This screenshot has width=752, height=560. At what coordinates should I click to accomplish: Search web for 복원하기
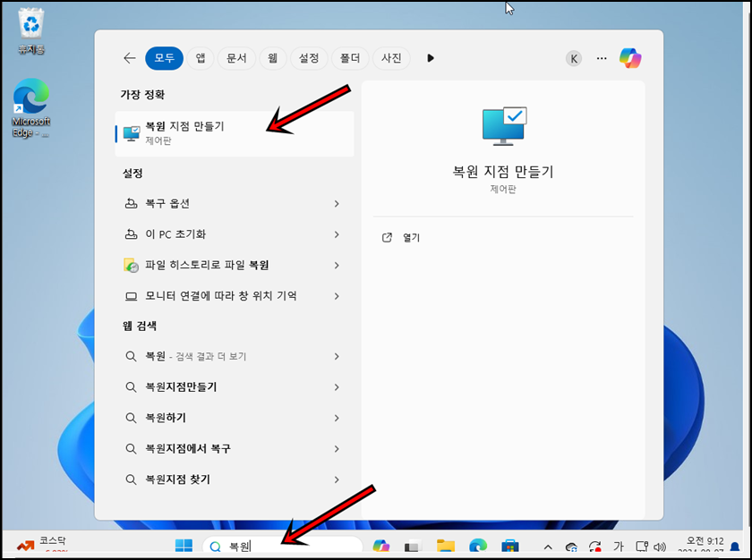pos(235,418)
